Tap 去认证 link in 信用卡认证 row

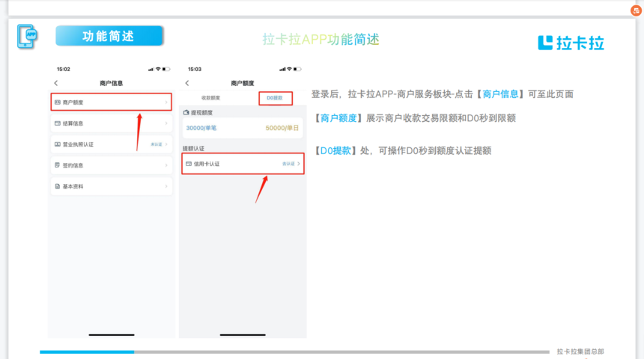pos(288,164)
